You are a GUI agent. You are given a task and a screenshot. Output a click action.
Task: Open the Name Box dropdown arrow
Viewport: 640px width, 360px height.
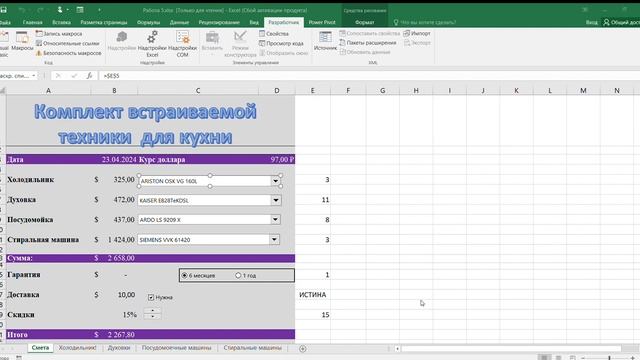point(34,76)
